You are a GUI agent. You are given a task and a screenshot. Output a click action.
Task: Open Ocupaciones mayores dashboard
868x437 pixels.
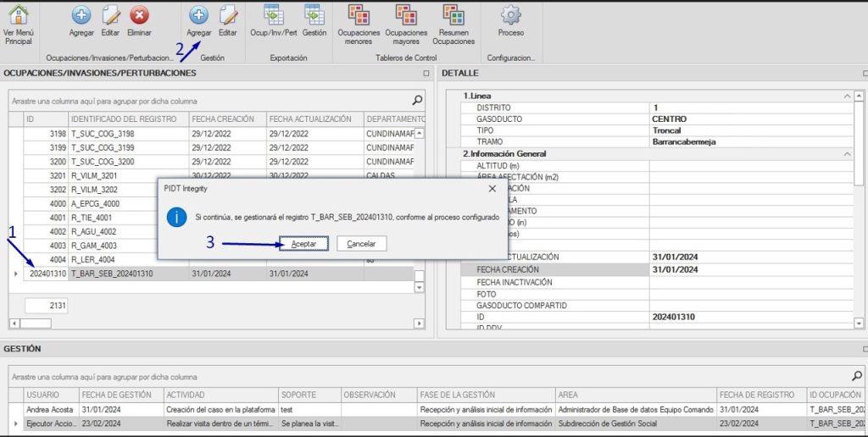click(x=406, y=14)
